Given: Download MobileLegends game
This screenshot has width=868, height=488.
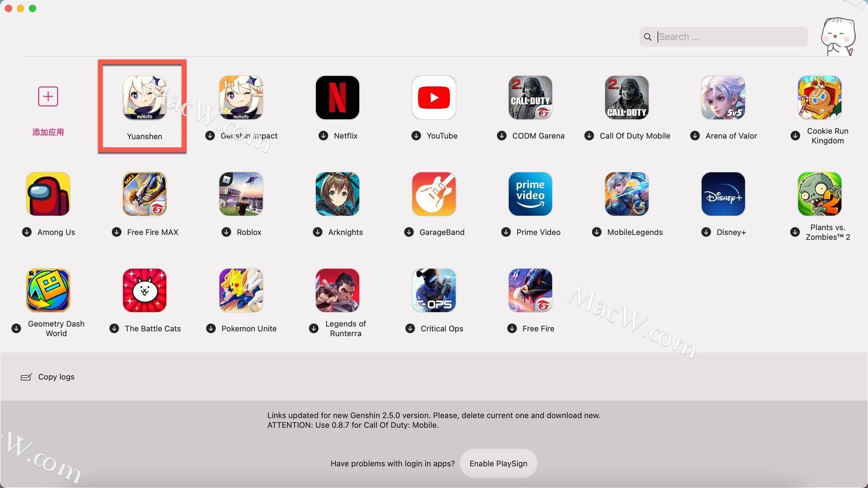Looking at the screenshot, I should tap(597, 232).
